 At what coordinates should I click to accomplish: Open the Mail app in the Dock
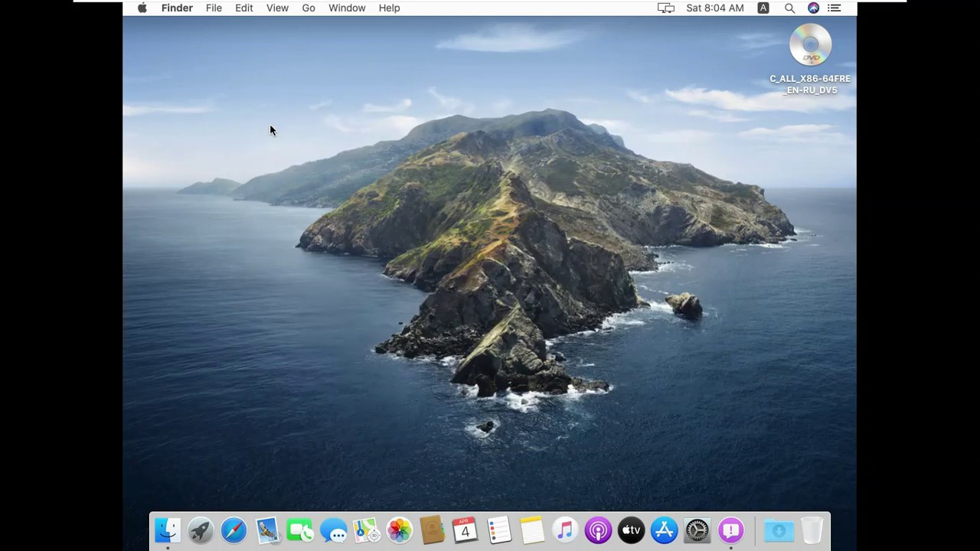(267, 530)
